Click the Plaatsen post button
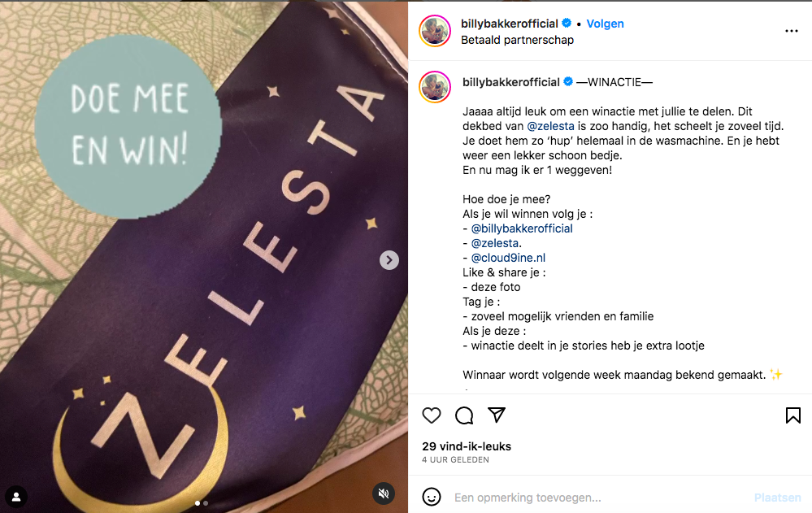Viewport: 812px width, 513px height. click(777, 498)
